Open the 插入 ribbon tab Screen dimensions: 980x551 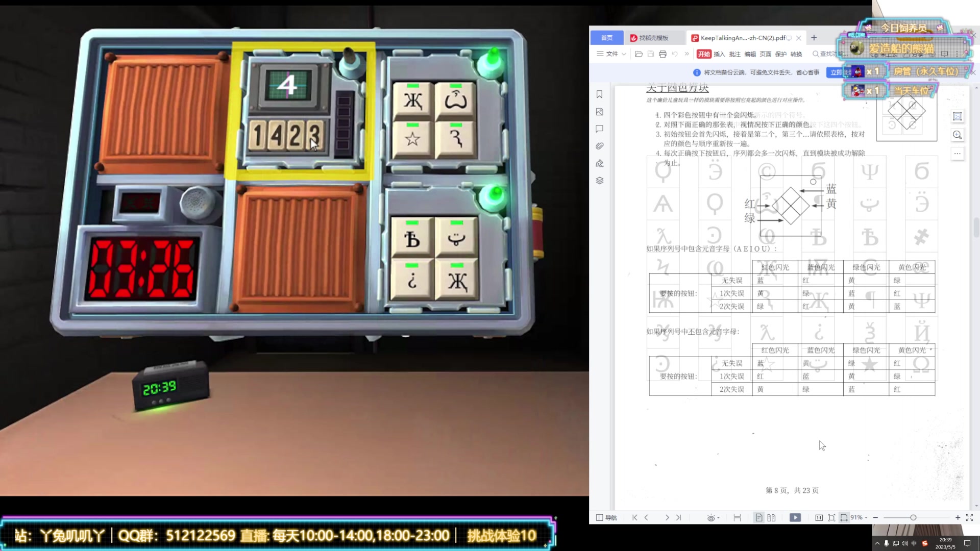coord(719,54)
